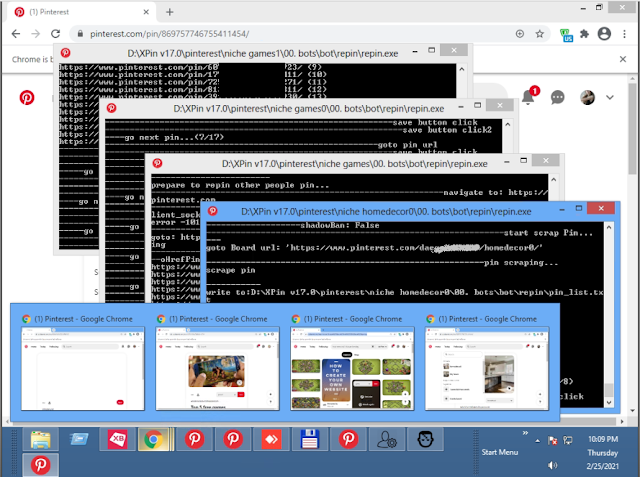The image size is (640, 477).
Task: Open Pinterest notifications bell
Action: [x=528, y=97]
